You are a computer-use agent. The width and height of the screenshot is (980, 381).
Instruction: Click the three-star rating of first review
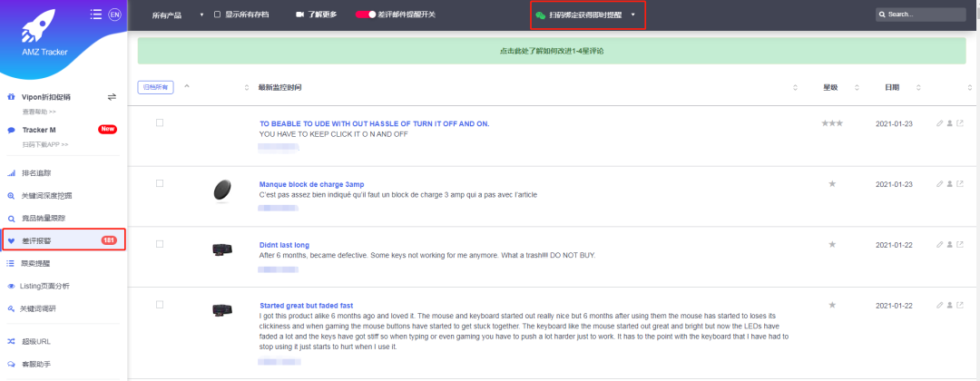(x=832, y=123)
